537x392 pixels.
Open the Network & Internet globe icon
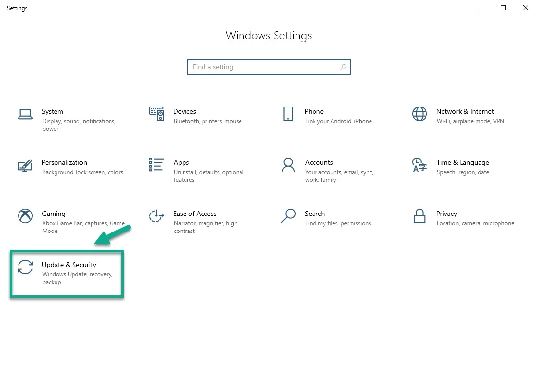coord(420,114)
